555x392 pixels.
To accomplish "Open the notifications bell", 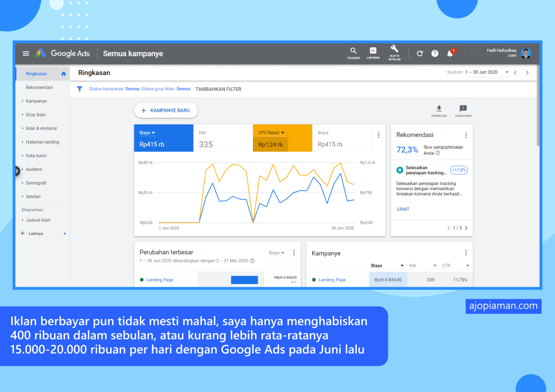I will (450, 53).
